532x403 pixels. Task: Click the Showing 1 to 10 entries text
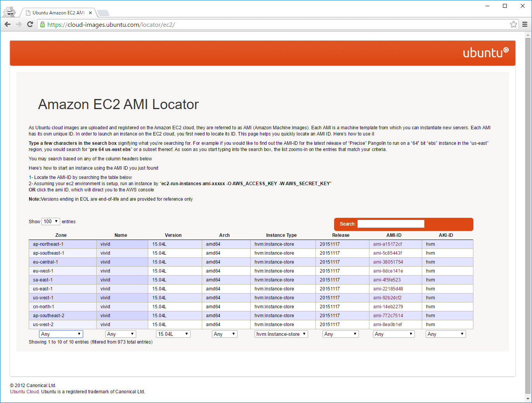(90, 342)
